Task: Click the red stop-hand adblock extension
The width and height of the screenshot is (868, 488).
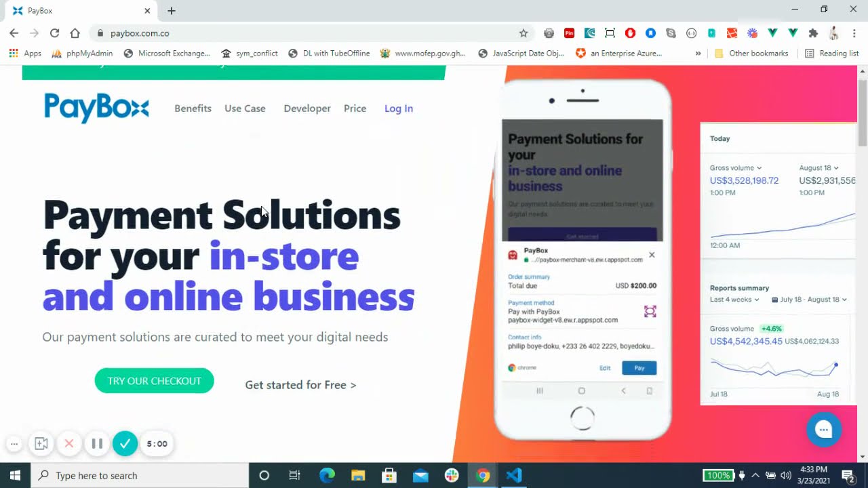Action: click(630, 33)
